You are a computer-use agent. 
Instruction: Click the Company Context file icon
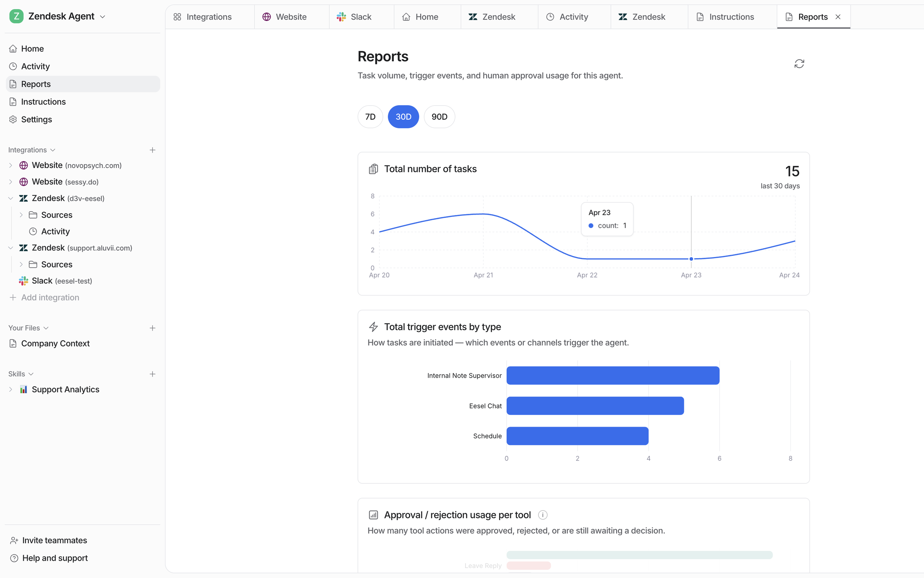(13, 343)
